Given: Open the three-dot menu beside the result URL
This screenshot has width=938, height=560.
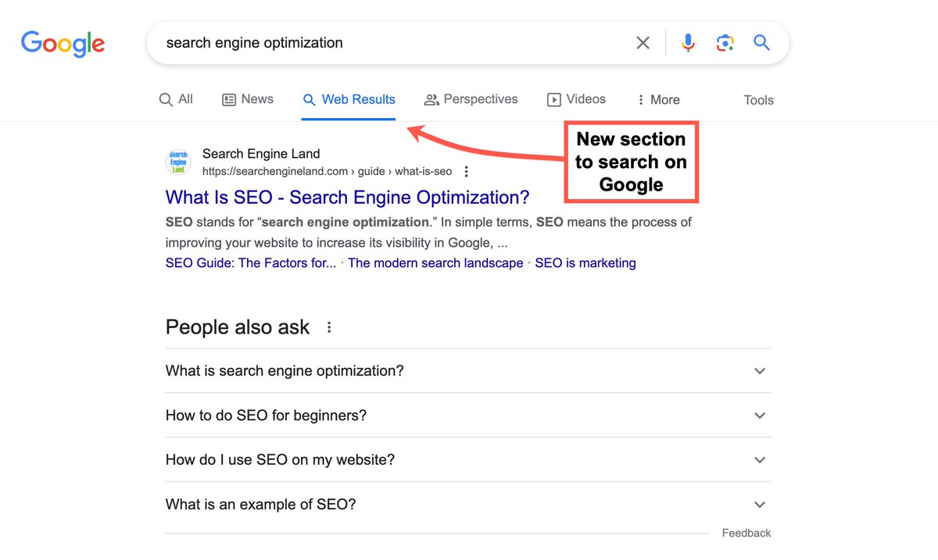Looking at the screenshot, I should tap(466, 170).
